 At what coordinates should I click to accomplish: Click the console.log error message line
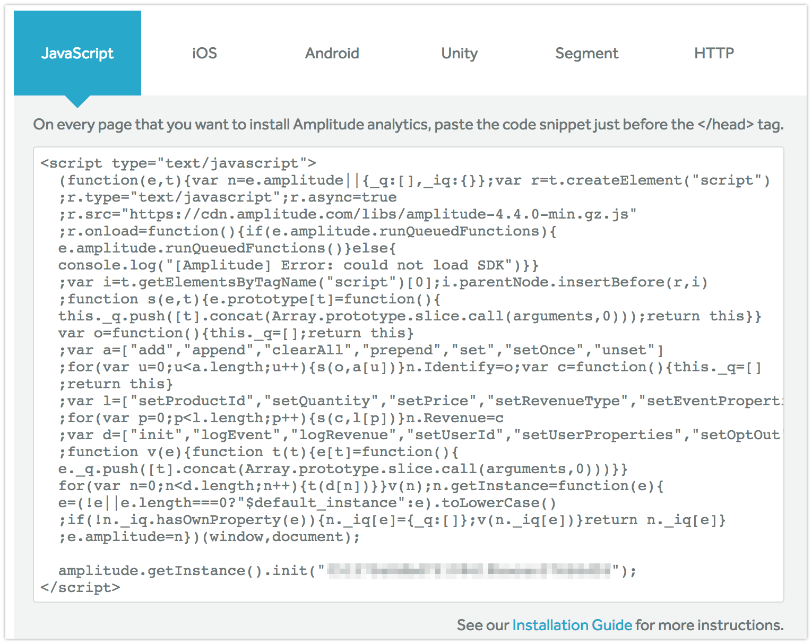click(x=297, y=265)
